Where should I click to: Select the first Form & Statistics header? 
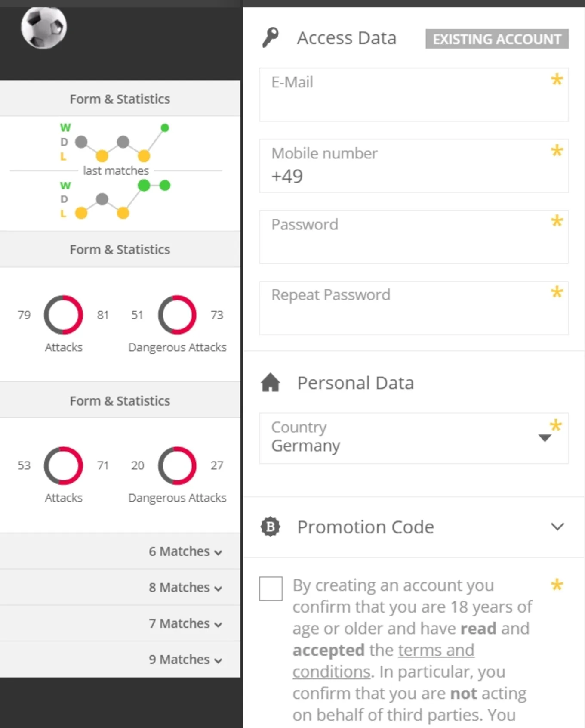pyautogui.click(x=120, y=99)
